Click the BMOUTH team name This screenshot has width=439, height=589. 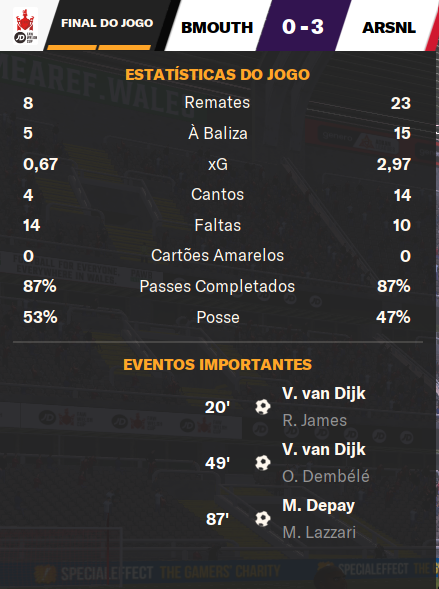coord(217,28)
